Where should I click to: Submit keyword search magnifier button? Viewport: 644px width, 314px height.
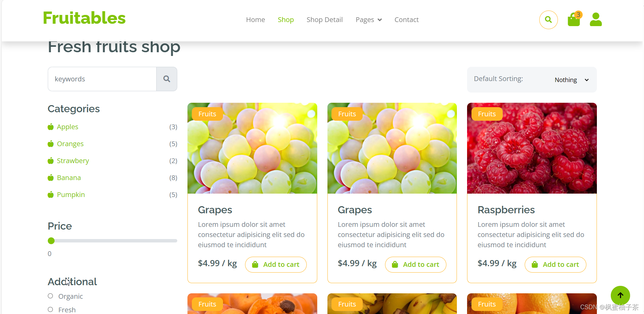click(x=167, y=79)
